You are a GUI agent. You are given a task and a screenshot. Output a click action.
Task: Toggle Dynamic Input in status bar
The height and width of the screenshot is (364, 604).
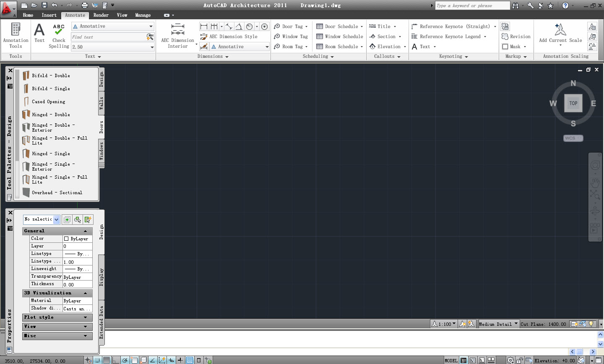pyautogui.click(x=171, y=360)
